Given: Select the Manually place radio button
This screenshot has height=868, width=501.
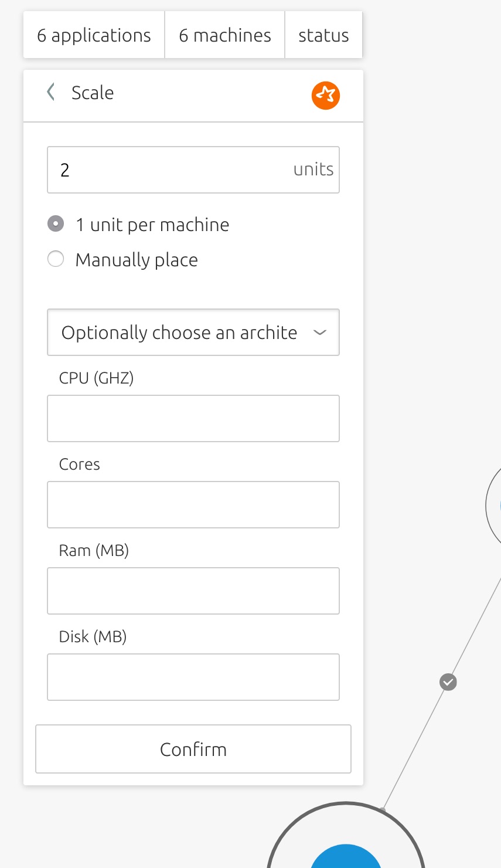Looking at the screenshot, I should point(56,259).
